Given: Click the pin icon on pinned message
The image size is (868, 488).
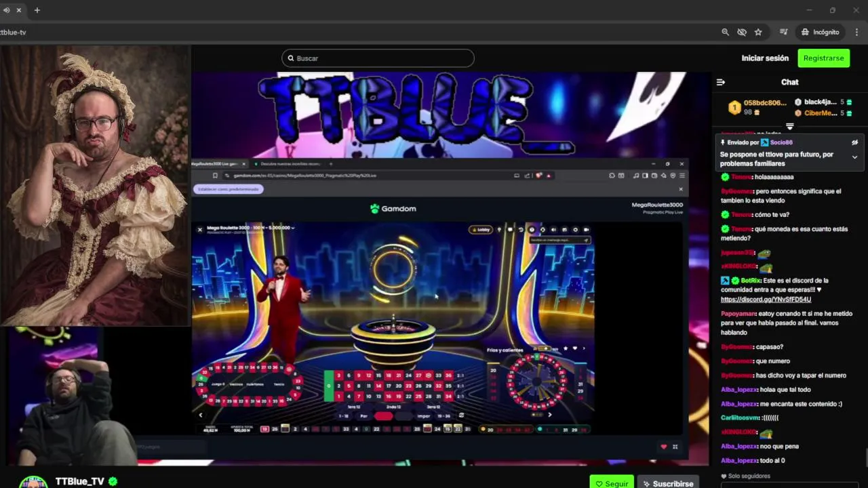Looking at the screenshot, I should click(723, 143).
